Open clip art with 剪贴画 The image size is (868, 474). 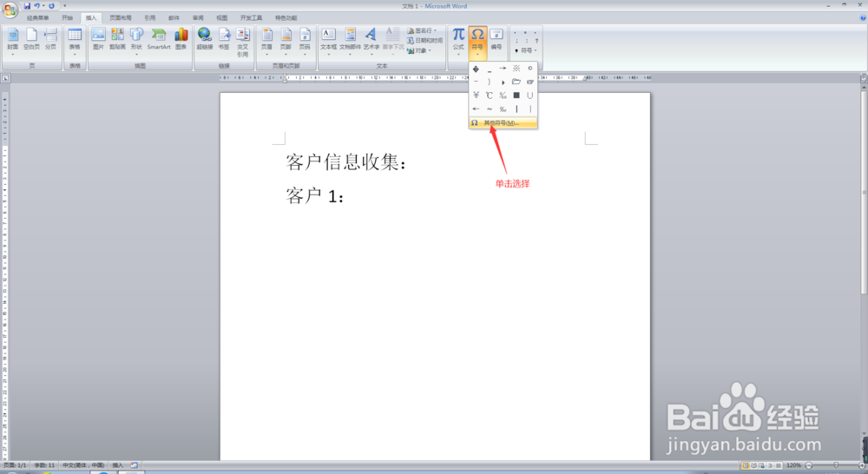[x=117, y=39]
